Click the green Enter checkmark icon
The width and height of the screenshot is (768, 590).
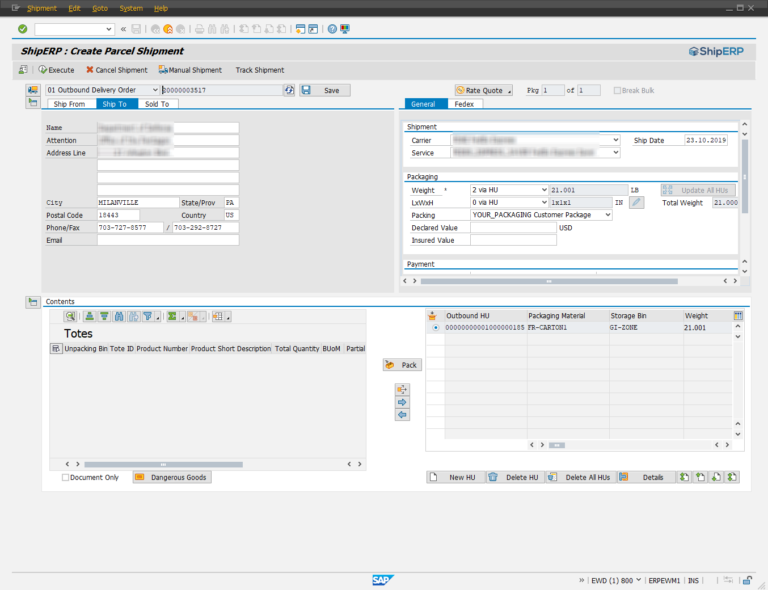[23, 29]
